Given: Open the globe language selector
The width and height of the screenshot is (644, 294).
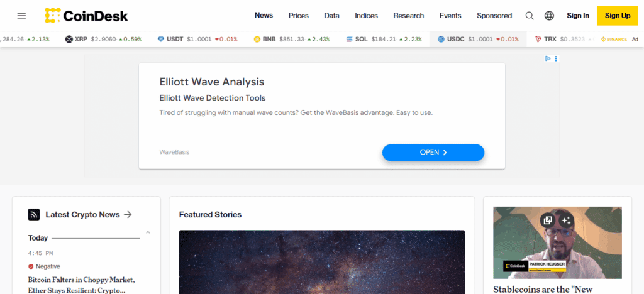Looking at the screenshot, I should [549, 16].
